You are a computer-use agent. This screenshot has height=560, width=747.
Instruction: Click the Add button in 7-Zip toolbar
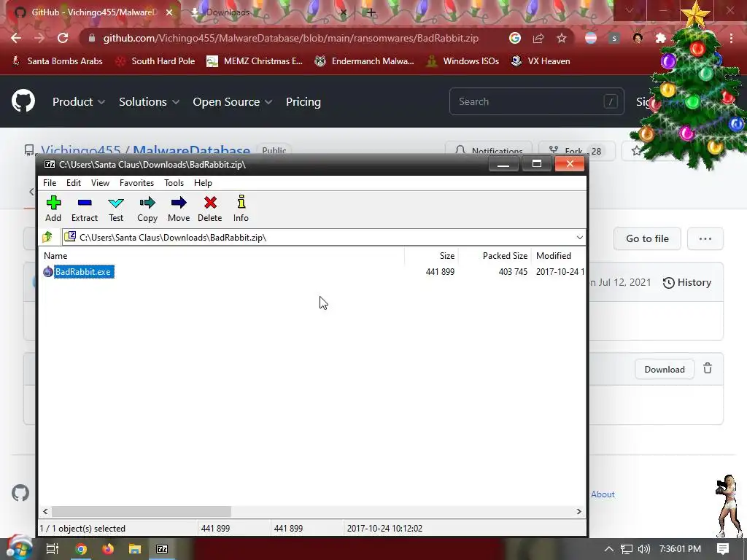[53, 209]
